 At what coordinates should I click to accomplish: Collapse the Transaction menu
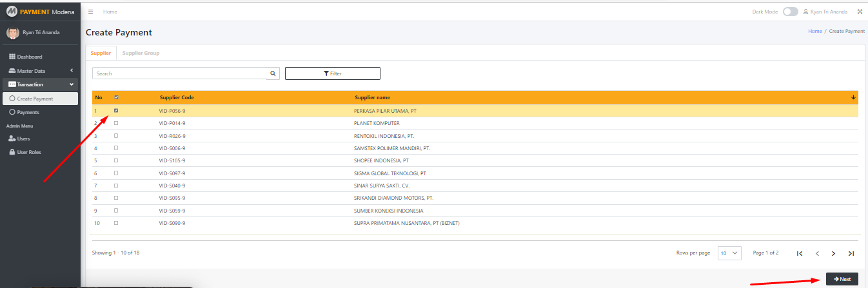[x=40, y=84]
